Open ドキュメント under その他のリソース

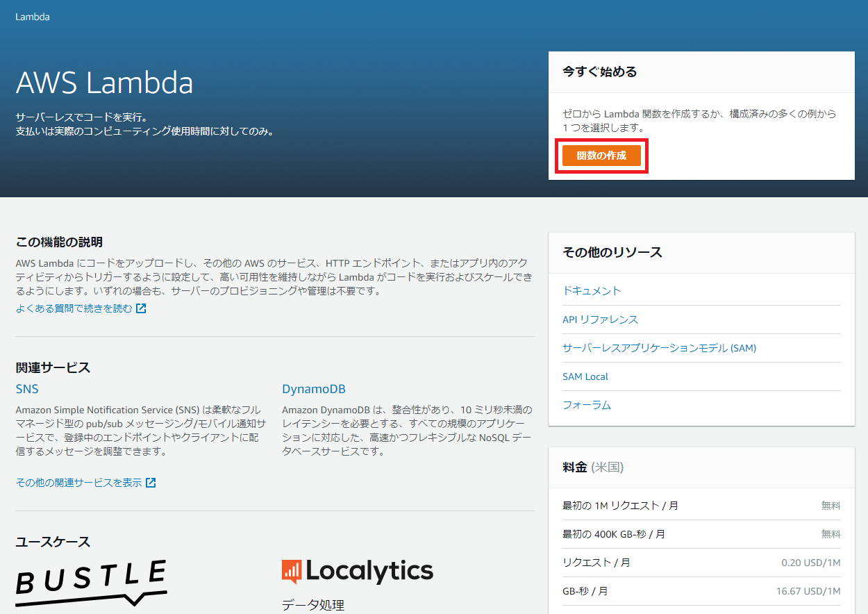[592, 290]
